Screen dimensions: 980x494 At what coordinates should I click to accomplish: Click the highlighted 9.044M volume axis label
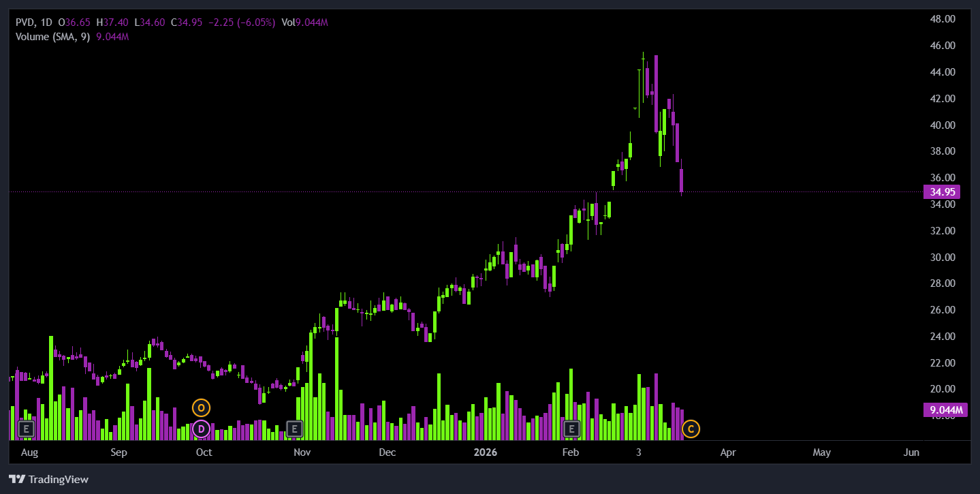click(945, 410)
